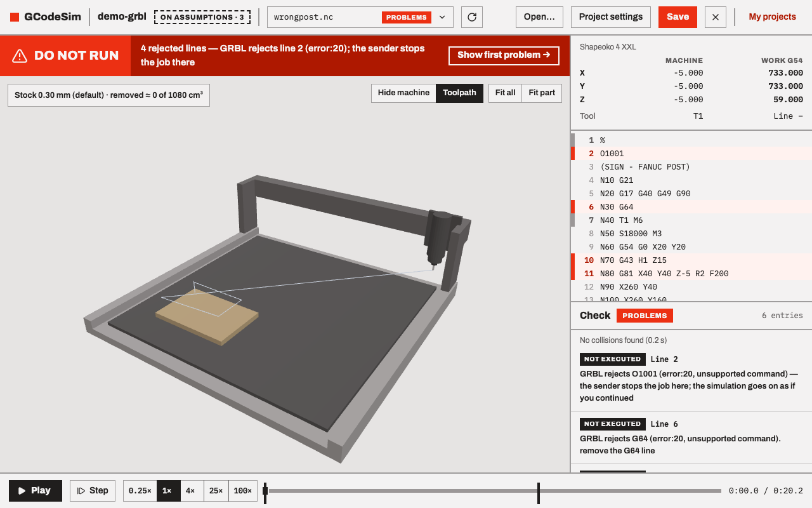Click the ON ASSUMPTIONS · 3 badge

202,17
